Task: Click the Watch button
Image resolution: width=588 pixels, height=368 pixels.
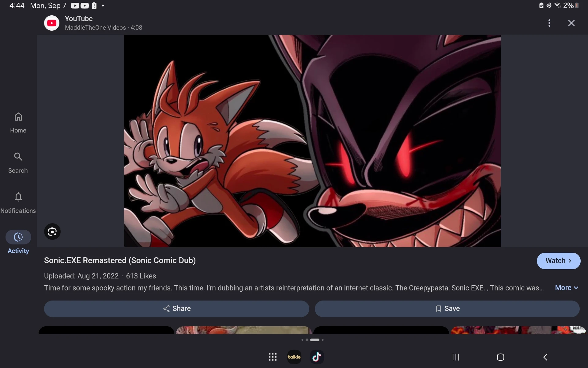Action: point(558,261)
